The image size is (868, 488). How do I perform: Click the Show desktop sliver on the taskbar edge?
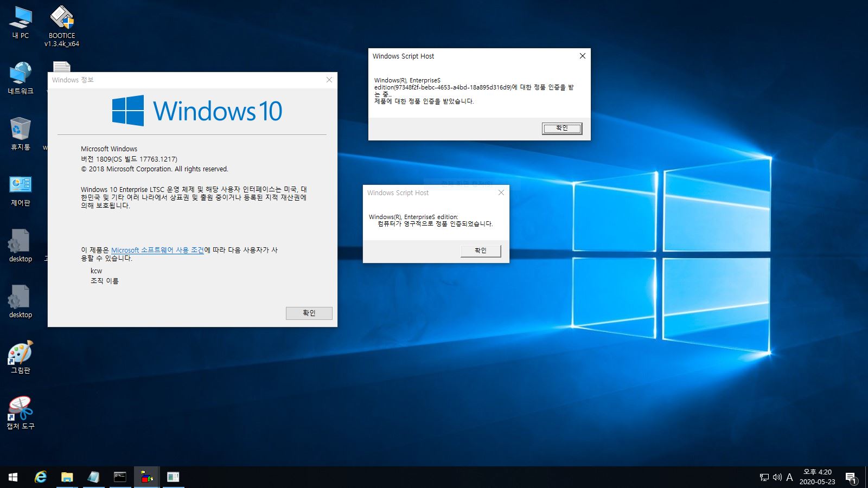(866, 477)
